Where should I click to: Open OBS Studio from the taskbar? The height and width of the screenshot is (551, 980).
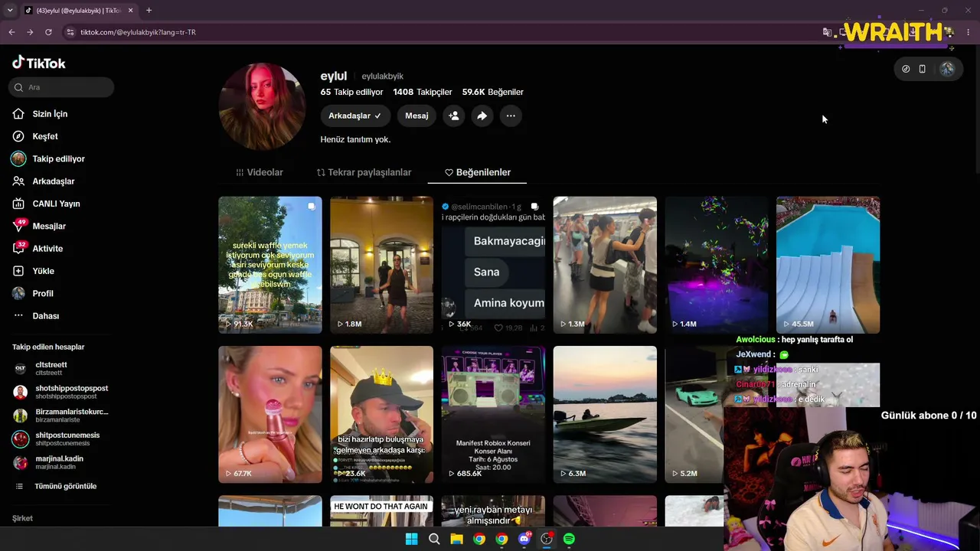(547, 539)
